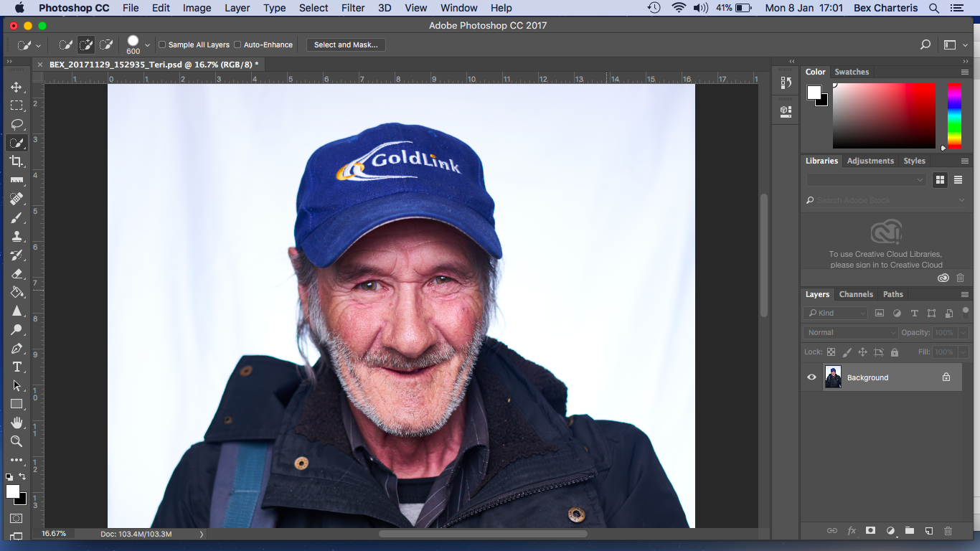The image size is (980, 551).
Task: Open the Normal blend mode dropdown
Action: [x=850, y=333]
